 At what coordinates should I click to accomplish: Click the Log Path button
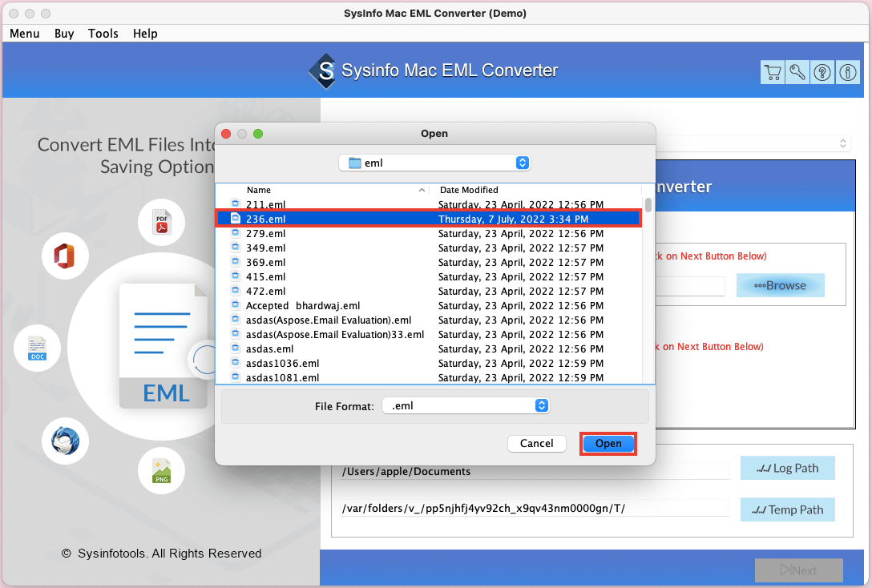click(788, 468)
